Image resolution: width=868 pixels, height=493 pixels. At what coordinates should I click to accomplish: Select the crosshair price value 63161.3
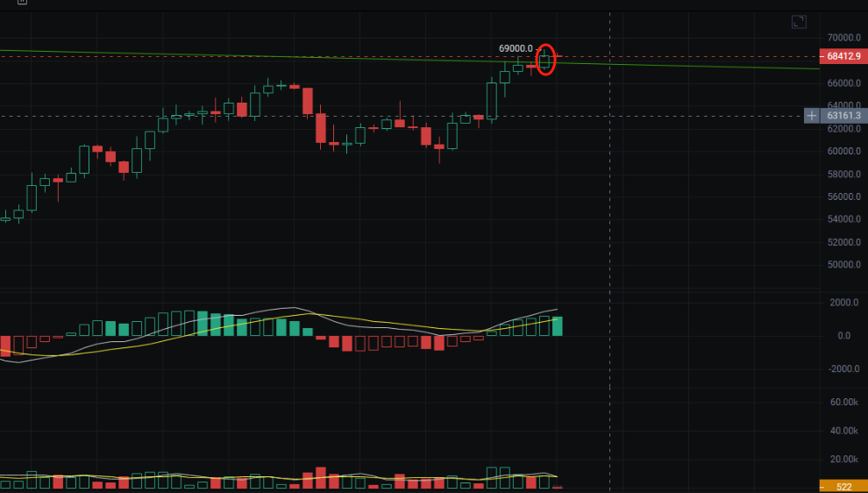click(843, 116)
